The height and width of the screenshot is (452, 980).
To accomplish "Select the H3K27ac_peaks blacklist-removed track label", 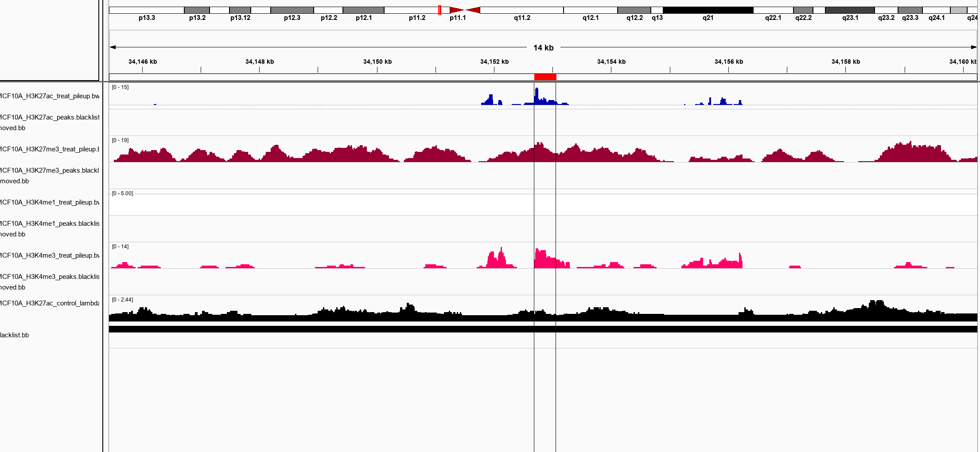I will coord(50,123).
